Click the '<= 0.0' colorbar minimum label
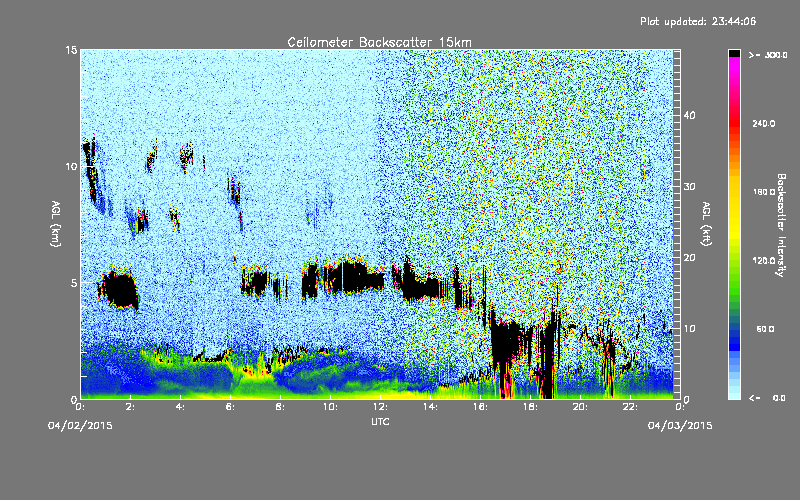The width and height of the screenshot is (800, 500). pyautogui.click(x=768, y=398)
